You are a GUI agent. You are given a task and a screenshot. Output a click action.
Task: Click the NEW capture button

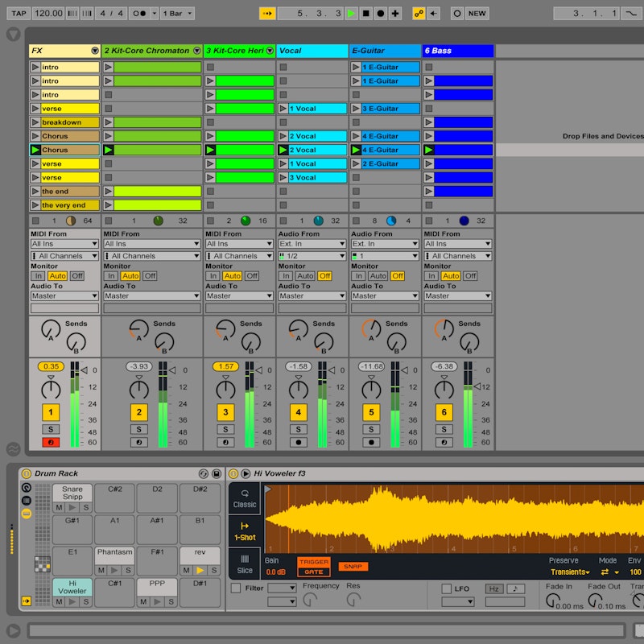tap(477, 14)
